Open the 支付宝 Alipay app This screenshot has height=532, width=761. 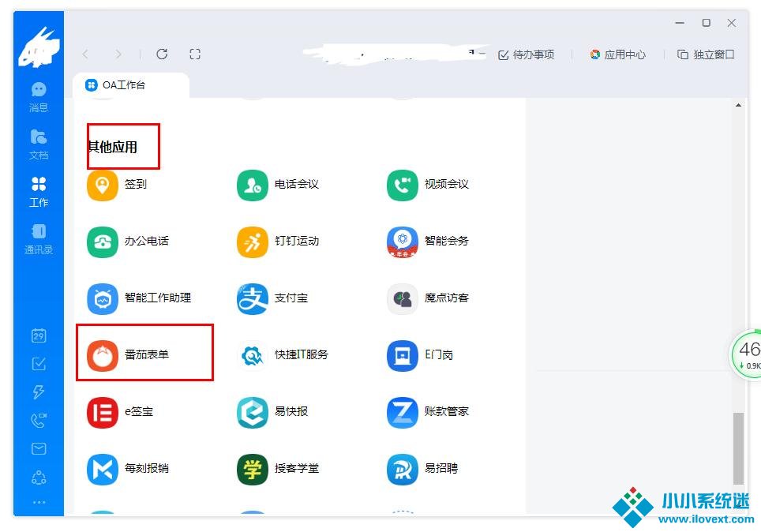(272, 298)
